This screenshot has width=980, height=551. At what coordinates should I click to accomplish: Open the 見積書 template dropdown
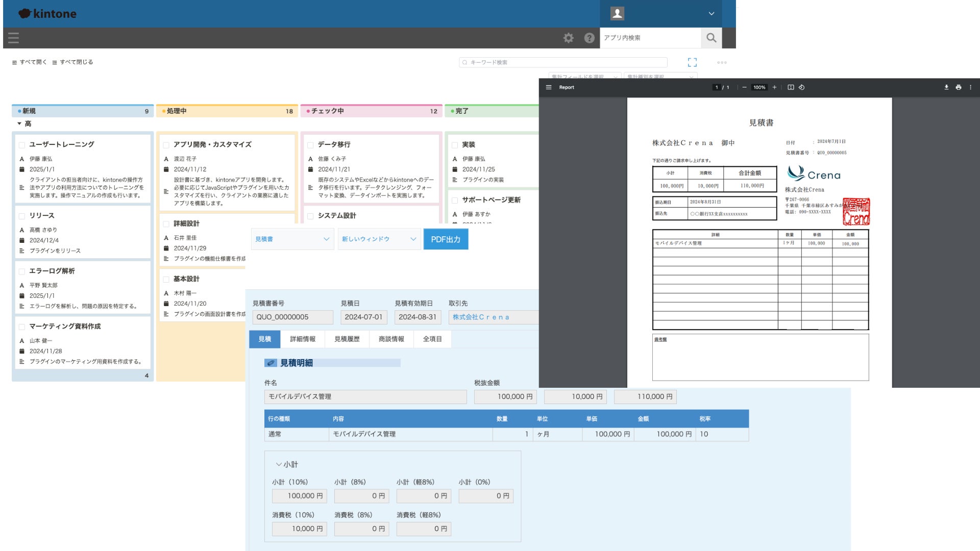point(292,239)
